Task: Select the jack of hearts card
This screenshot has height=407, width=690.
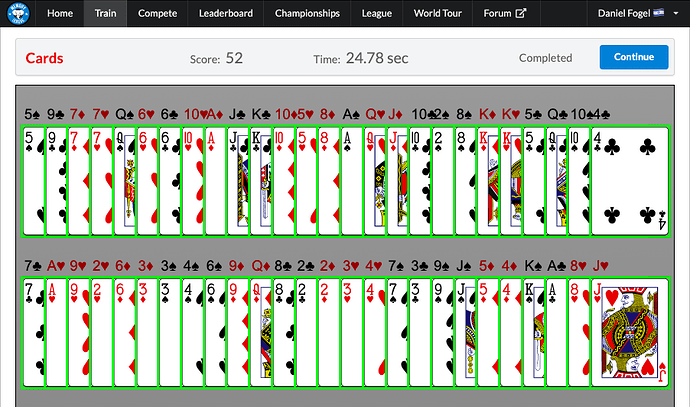Action: (x=630, y=332)
